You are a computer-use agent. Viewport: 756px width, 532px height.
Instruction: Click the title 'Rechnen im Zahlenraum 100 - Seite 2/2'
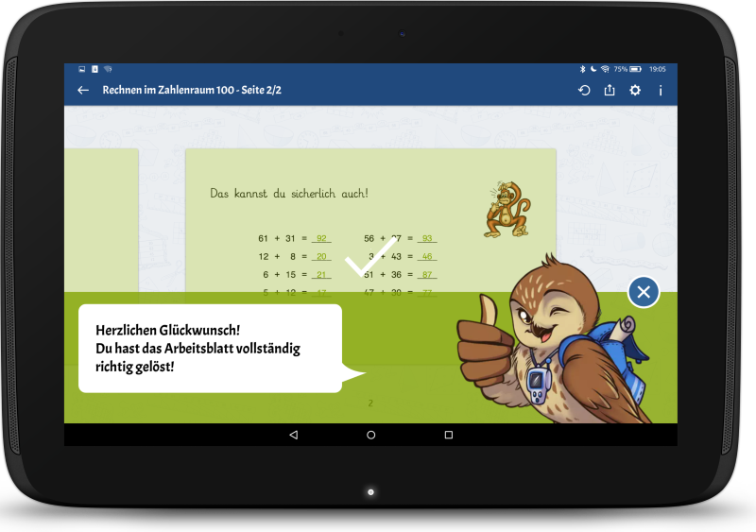pos(192,90)
